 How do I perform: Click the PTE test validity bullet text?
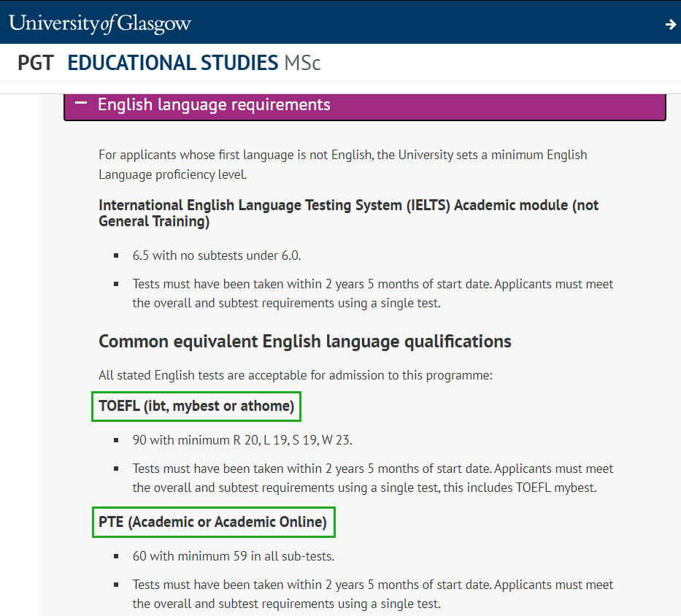372,593
